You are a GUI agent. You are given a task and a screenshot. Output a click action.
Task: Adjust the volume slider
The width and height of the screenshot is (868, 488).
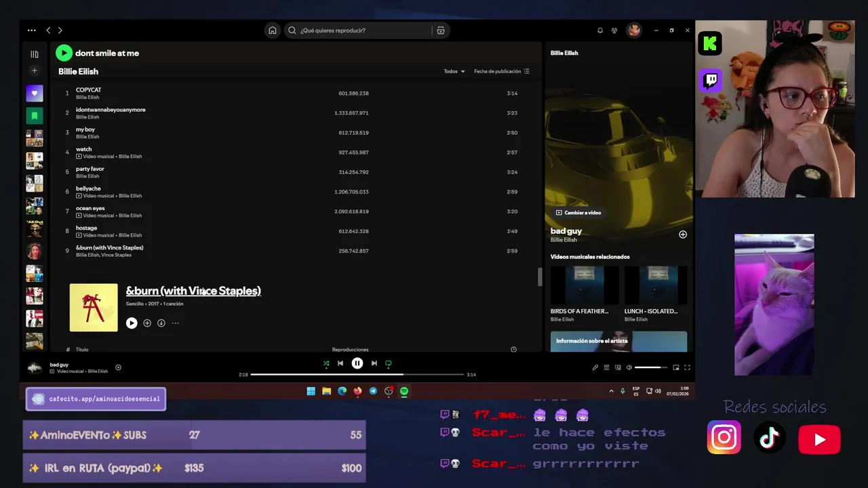pos(651,367)
